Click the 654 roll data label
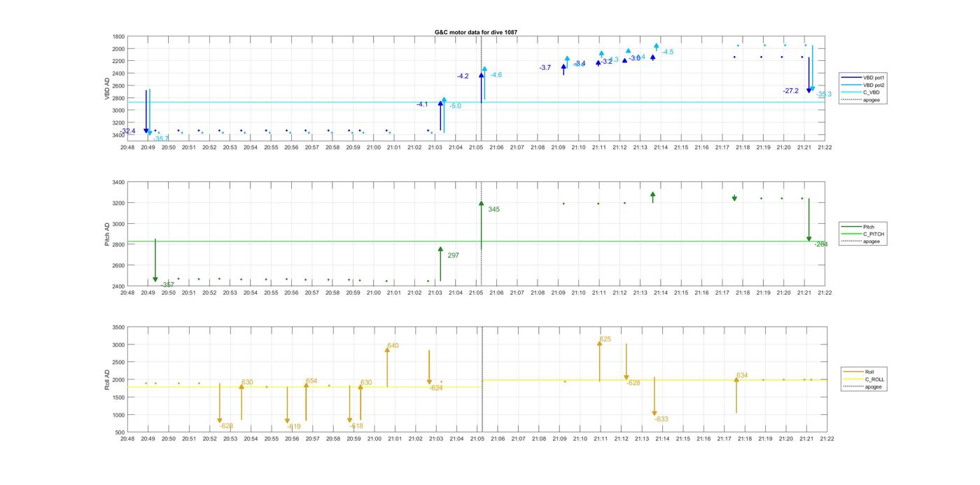Viewport: 980px width, 485px height. click(x=311, y=381)
